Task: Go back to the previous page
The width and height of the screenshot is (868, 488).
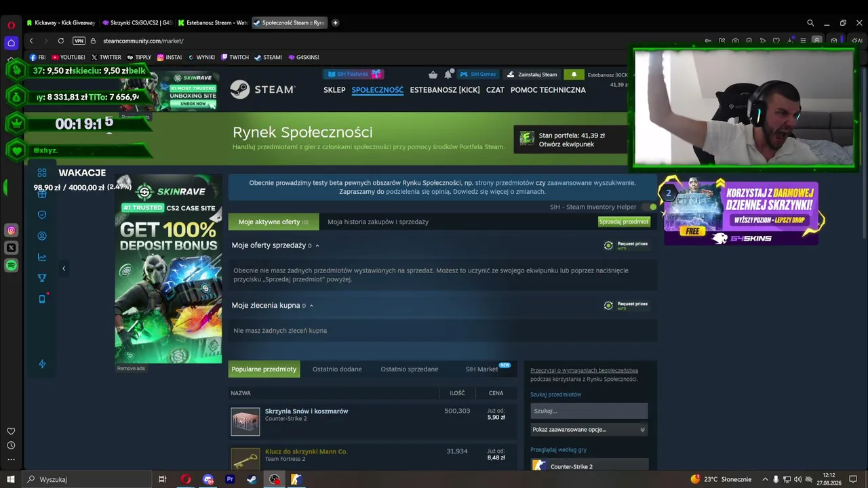Action: tap(31, 41)
